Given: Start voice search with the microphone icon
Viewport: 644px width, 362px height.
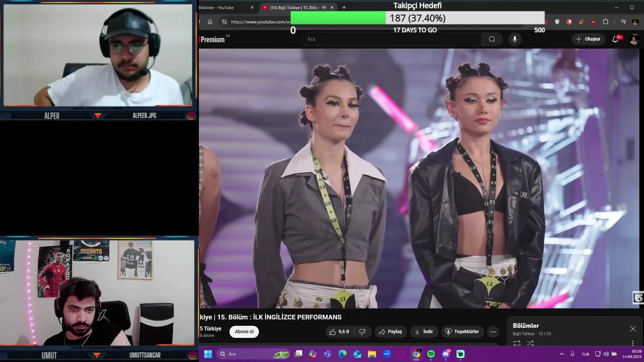Looking at the screenshot, I should click(x=514, y=39).
